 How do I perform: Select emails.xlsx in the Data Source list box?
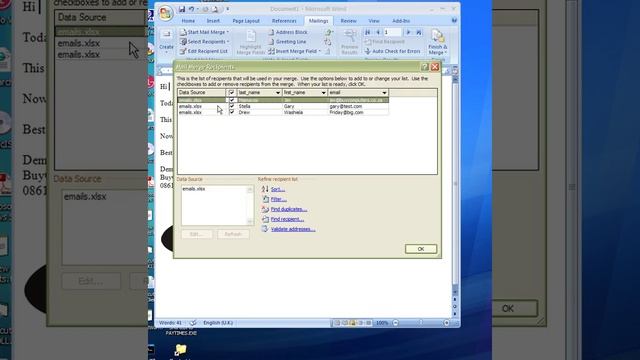pyautogui.click(x=194, y=189)
